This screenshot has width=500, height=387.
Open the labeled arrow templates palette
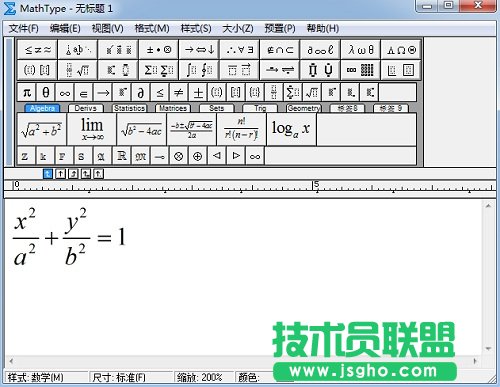click(x=280, y=70)
